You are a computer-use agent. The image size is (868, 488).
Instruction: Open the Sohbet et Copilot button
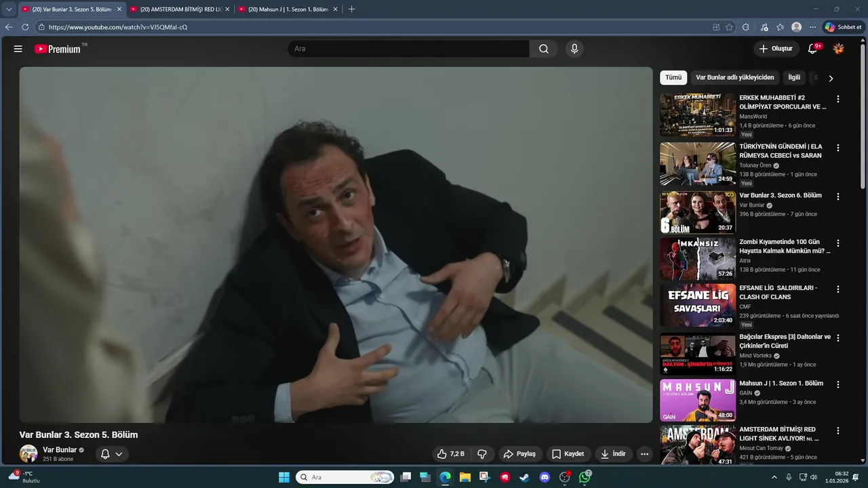[843, 27]
